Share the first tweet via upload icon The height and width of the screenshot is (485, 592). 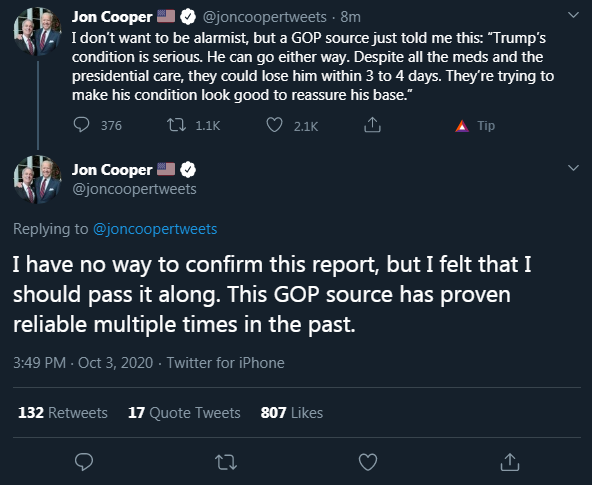372,125
